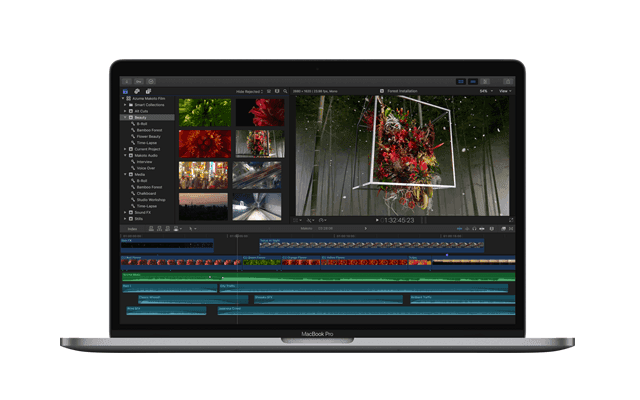Toggle video skimming in timeline
This screenshot has height=400, width=640.
pyautogui.click(x=460, y=229)
